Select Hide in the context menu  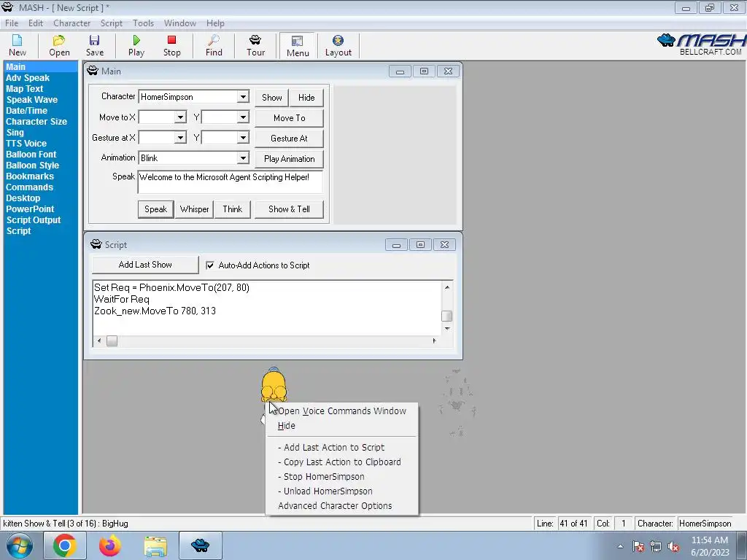[x=342, y=426]
